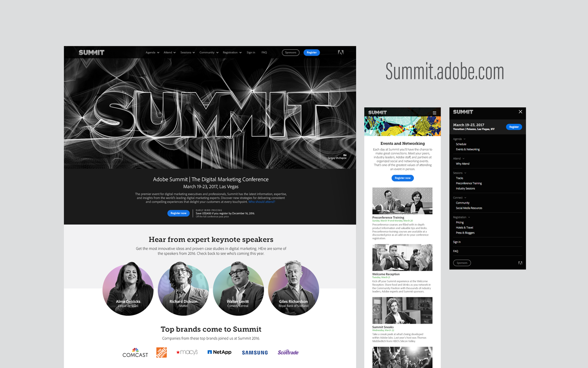Screen dimensions: 588x368
Task: Select Schedule in mobile menu
Action: click(461, 144)
